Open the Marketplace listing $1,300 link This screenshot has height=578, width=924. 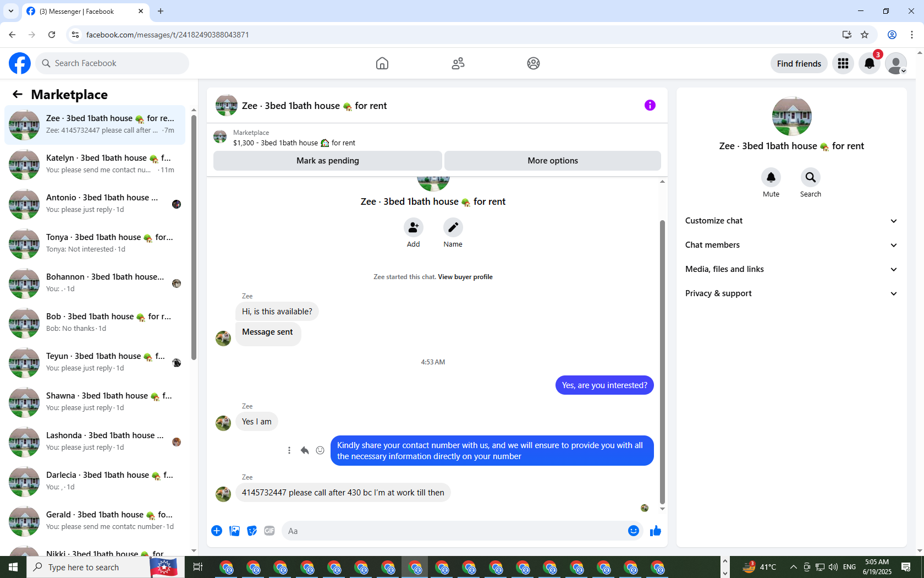pyautogui.click(x=294, y=143)
